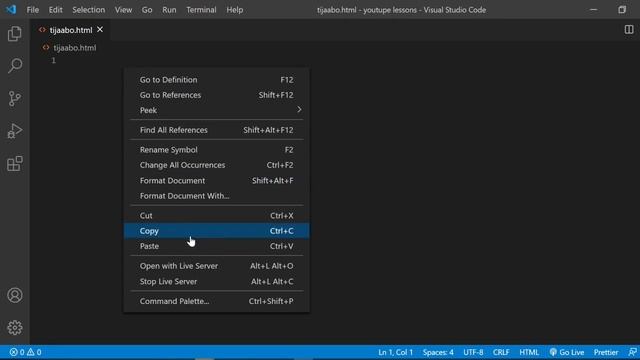Open the File menu
Image resolution: width=640 pixels, height=360 pixels.
33,9
